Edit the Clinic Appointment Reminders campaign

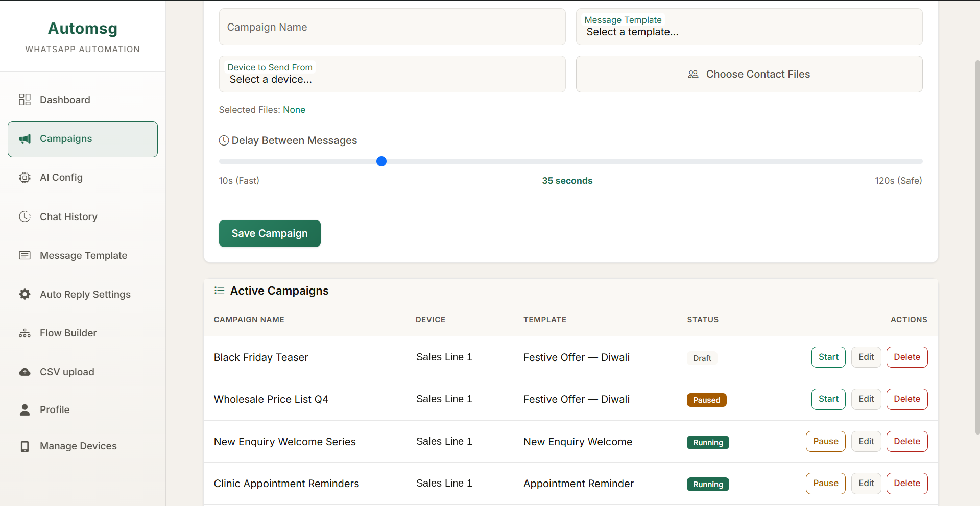[x=866, y=484]
